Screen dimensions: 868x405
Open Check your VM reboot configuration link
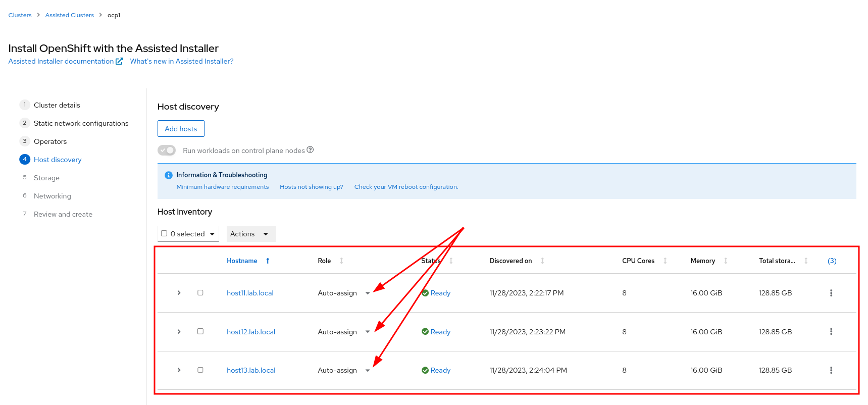[x=406, y=187]
